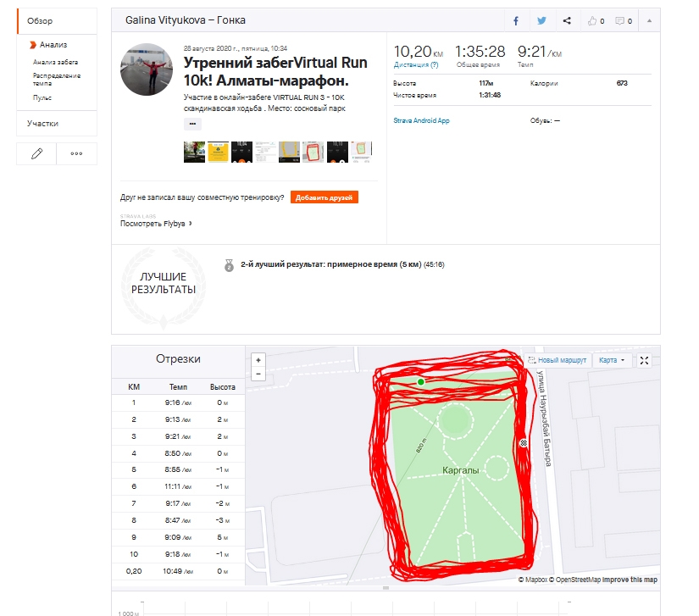Share activity on Facebook
Image resolution: width=699 pixels, height=616 pixels.
click(516, 20)
